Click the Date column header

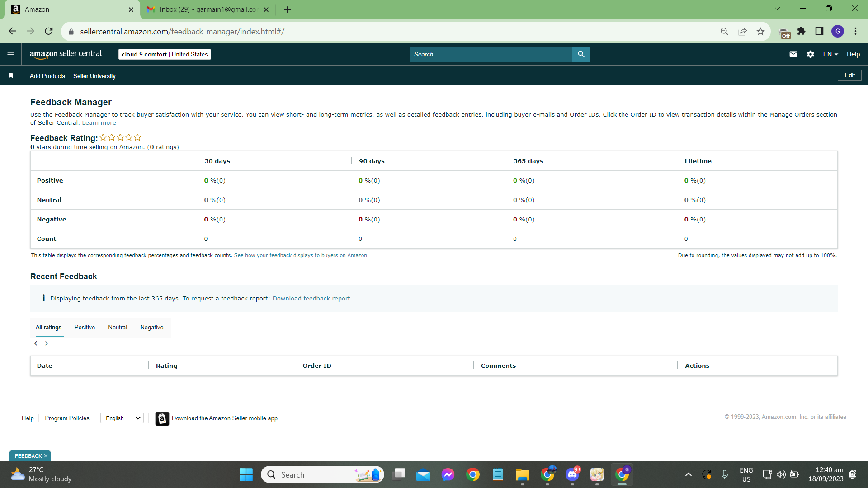pos(44,366)
